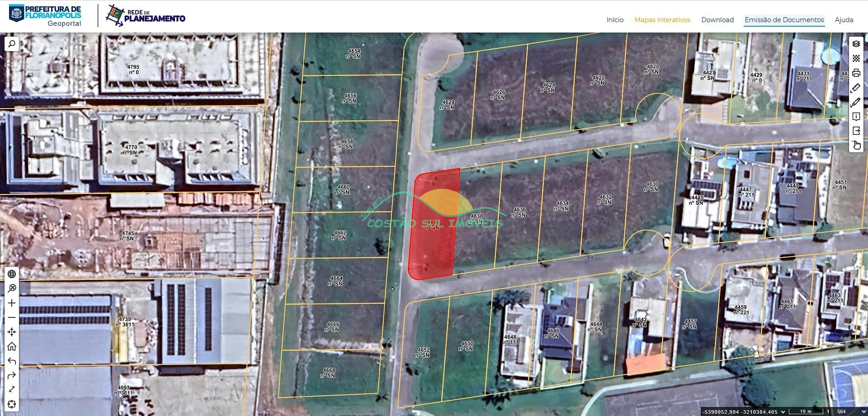Select parcel 4648 nº 111

(x=510, y=340)
